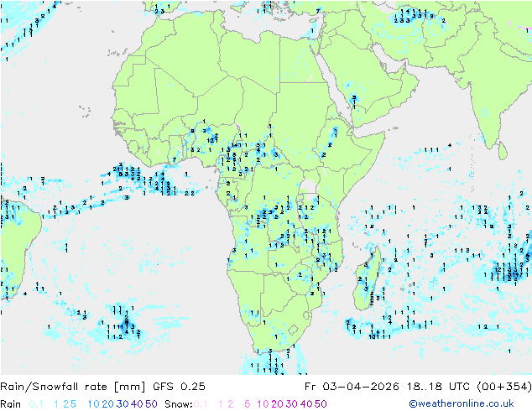Pick the Snow legend 20 color value
The width and height of the screenshot is (532, 411).
[x=277, y=404]
